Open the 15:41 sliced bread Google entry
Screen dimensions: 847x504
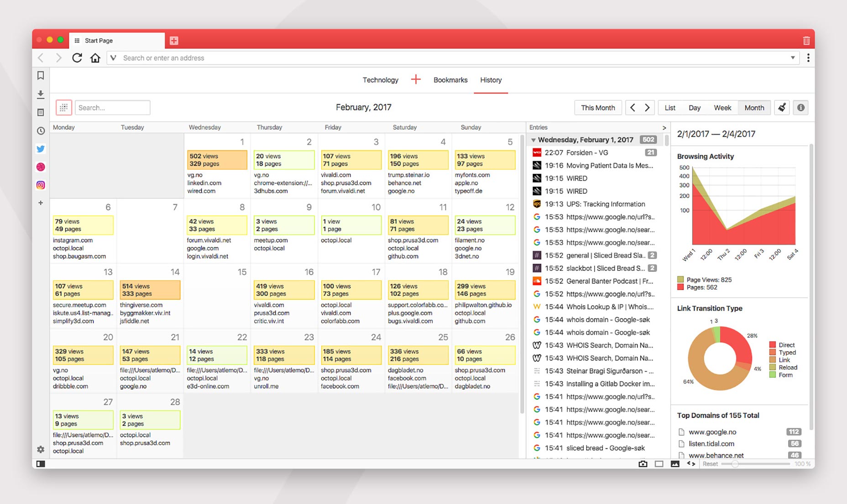(x=595, y=448)
